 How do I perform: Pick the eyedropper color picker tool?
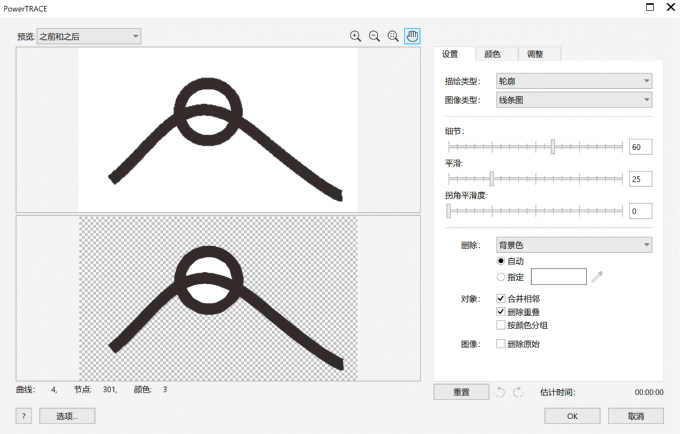click(598, 277)
